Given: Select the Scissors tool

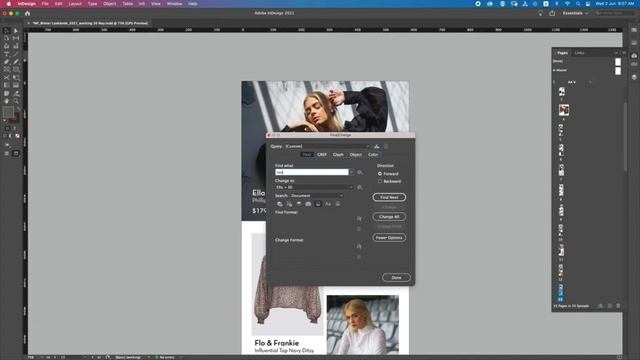Looking at the screenshot, I should click(x=7, y=77).
